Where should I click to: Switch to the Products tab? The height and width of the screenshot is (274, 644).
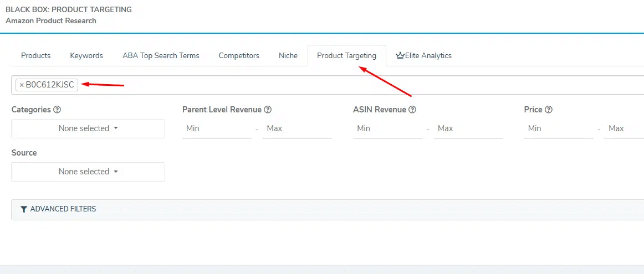coord(35,55)
